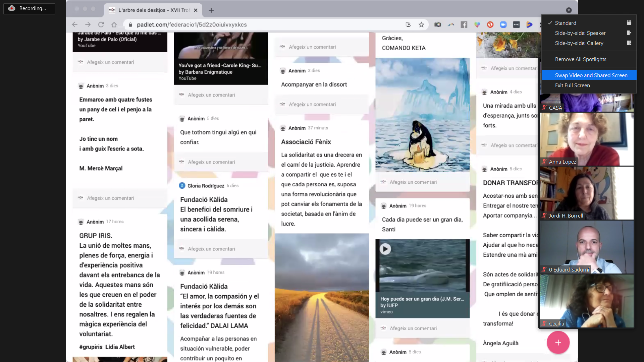Play the Hoy puede ser un gran dia video
Viewport: 644px width, 362px height.
(385, 249)
